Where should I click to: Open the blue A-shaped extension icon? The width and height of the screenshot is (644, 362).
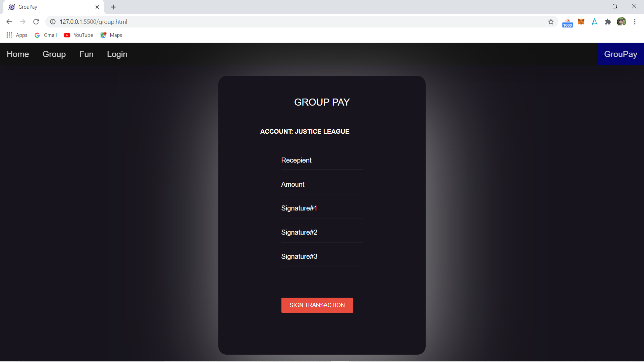click(594, 22)
